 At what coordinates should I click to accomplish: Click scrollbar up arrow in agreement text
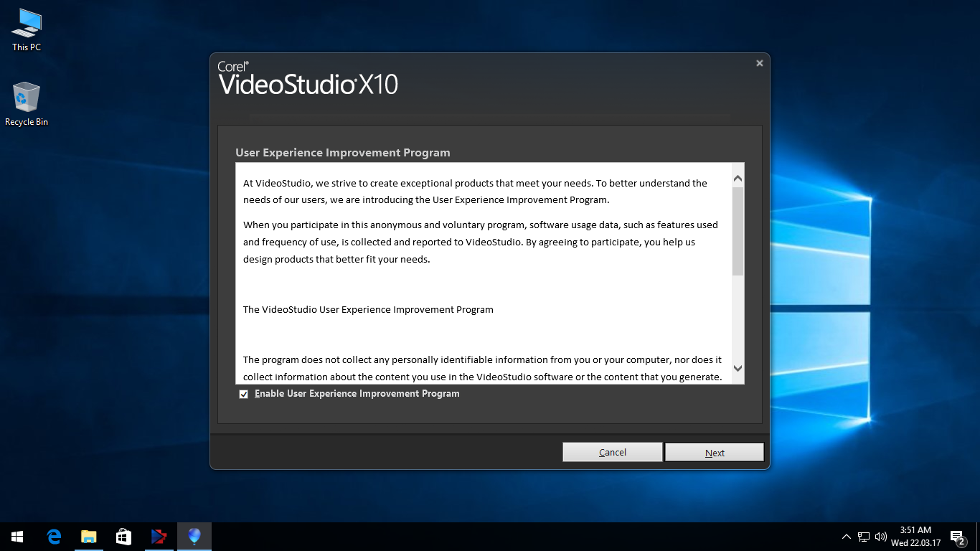738,178
